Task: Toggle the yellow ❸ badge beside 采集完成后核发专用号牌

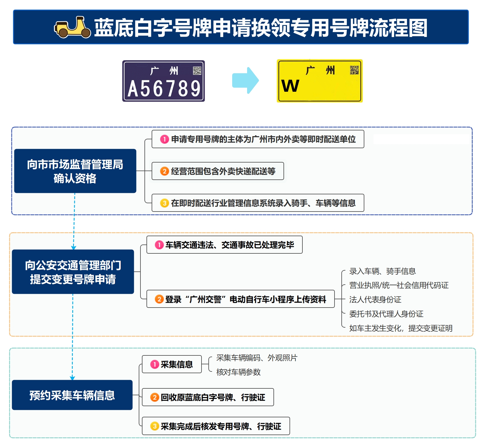Action: click(155, 427)
